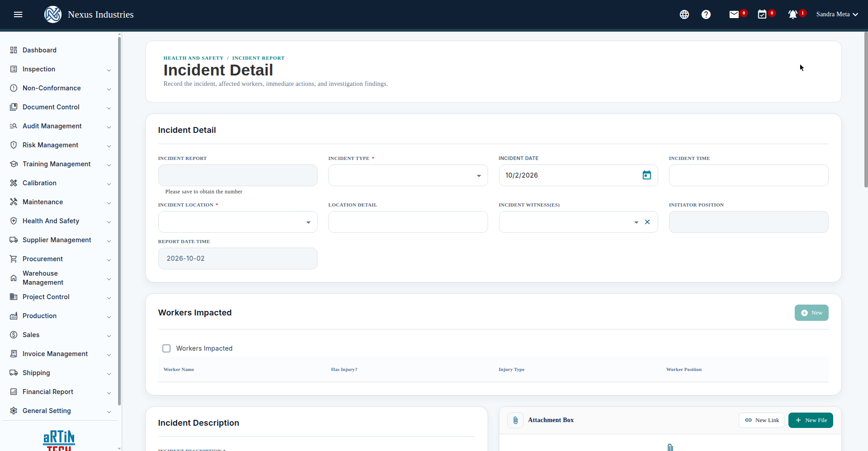Image resolution: width=868 pixels, height=451 pixels.
Task: Click the New File button
Action: (811, 420)
